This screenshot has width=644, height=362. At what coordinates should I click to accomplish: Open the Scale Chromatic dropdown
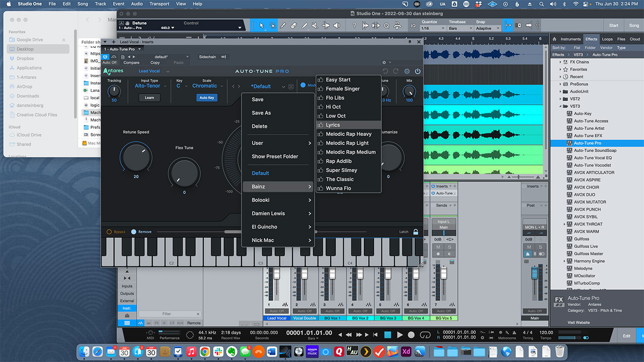[x=207, y=86]
